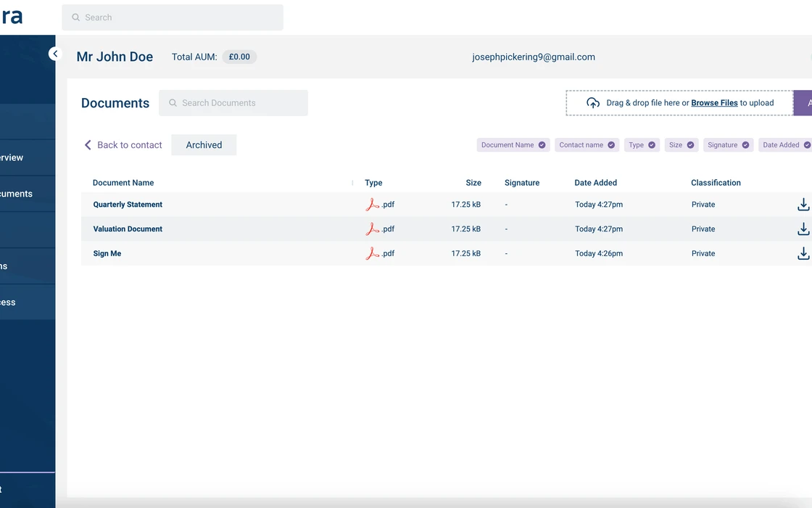This screenshot has width=812, height=508.
Task: Toggle the Contact name column chip
Action: click(587, 144)
